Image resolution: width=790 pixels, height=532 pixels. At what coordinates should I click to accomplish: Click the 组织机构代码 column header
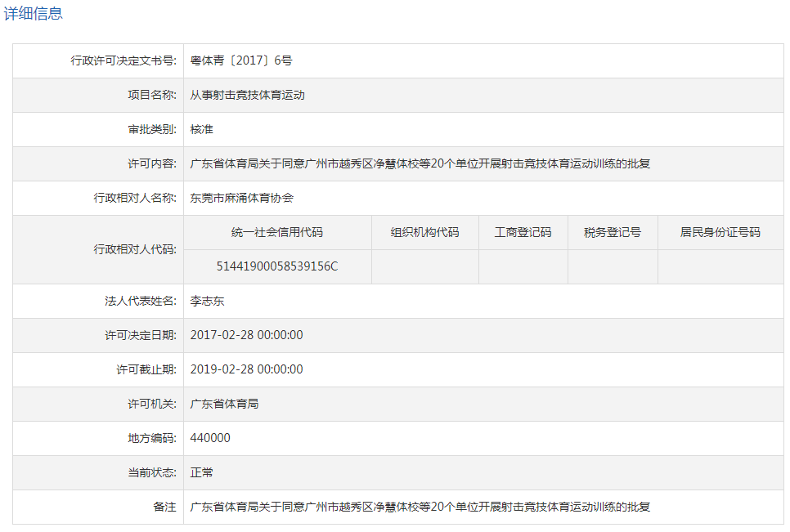(425, 232)
